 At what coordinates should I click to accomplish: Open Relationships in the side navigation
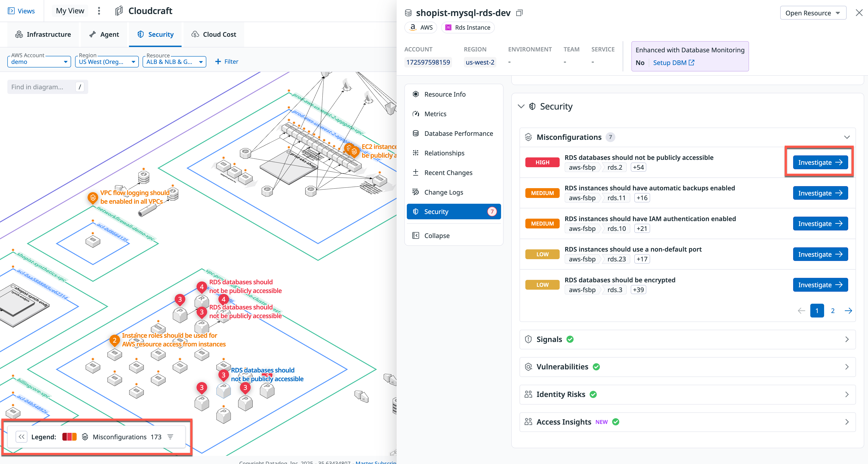pyautogui.click(x=444, y=153)
